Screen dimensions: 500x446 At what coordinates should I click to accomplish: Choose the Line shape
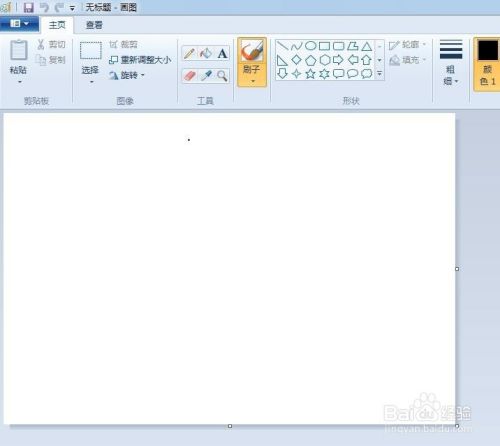(282, 46)
